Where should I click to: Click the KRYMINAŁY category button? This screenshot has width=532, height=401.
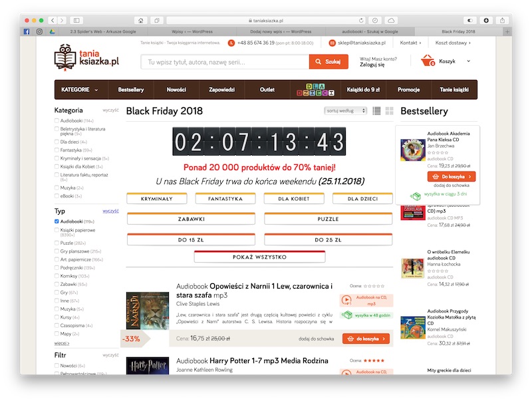(x=157, y=198)
